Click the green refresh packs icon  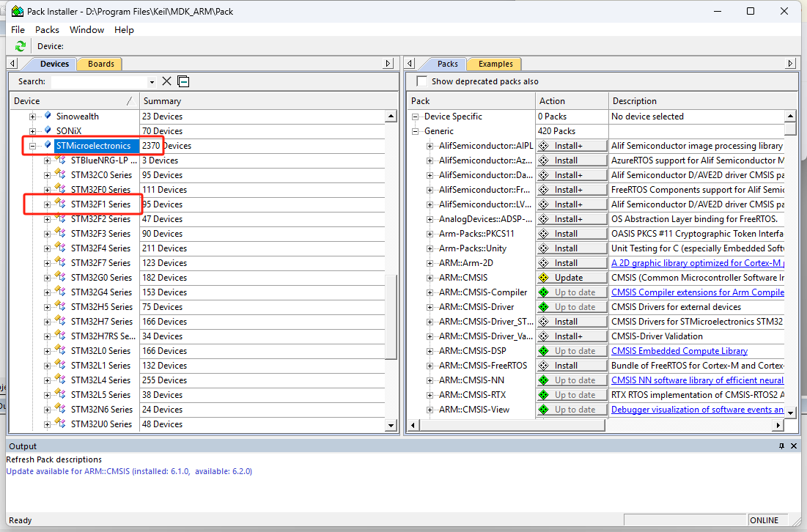(x=20, y=46)
